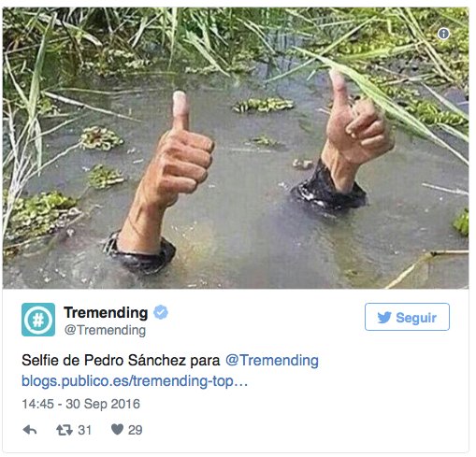The image size is (476, 457).
Task: Click the retweet count 31
Action: tap(84, 430)
